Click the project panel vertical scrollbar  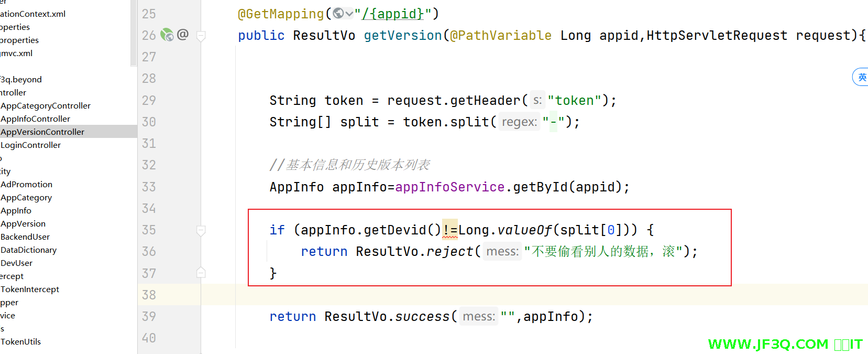pyautogui.click(x=133, y=31)
